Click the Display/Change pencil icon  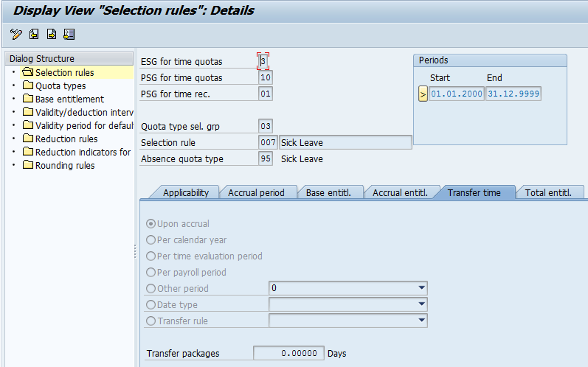16,34
